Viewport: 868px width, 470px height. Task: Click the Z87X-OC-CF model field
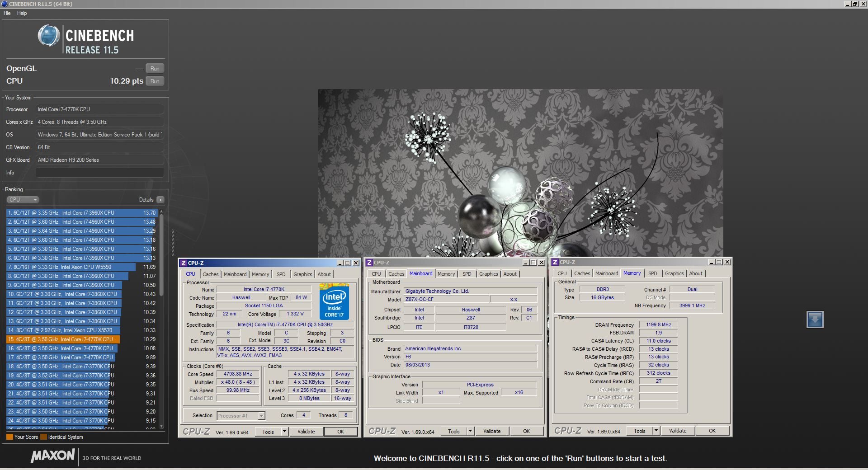(x=446, y=299)
